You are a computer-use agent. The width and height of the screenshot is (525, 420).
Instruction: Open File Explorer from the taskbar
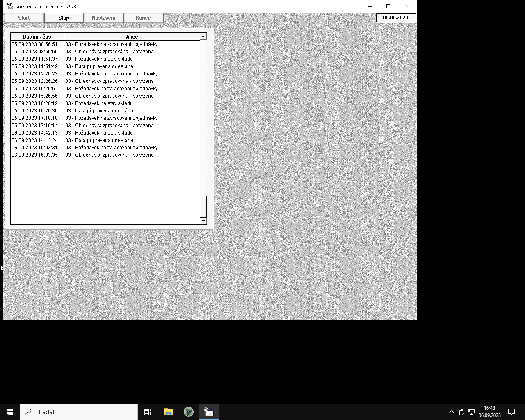(168, 411)
